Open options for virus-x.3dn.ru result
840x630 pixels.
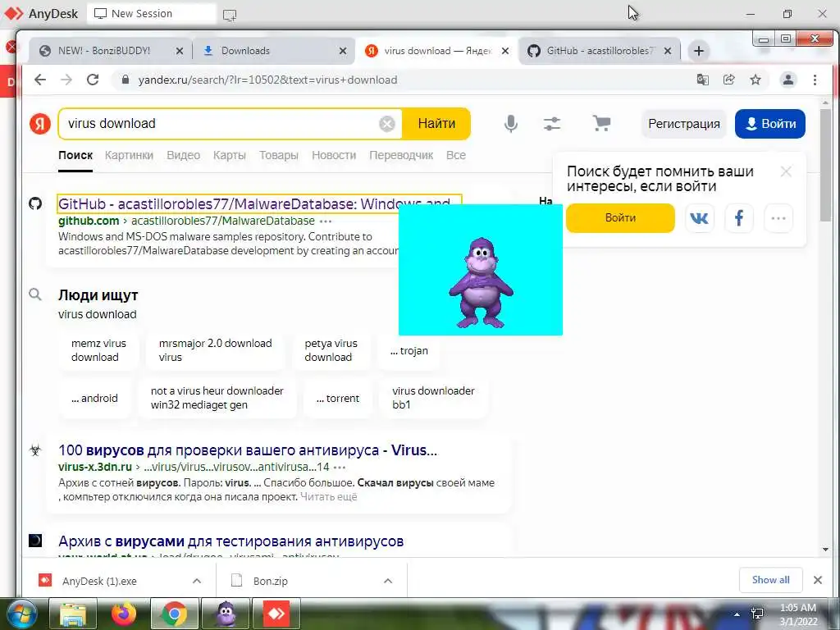click(339, 468)
